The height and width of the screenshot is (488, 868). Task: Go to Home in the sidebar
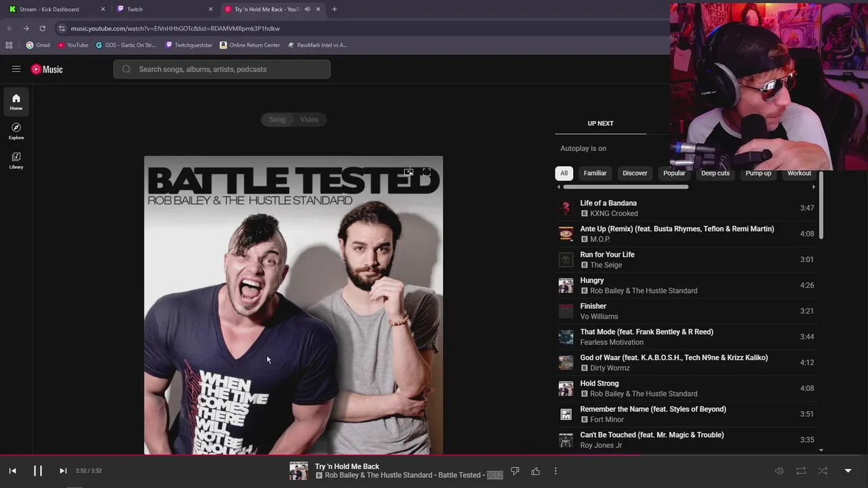pyautogui.click(x=16, y=102)
